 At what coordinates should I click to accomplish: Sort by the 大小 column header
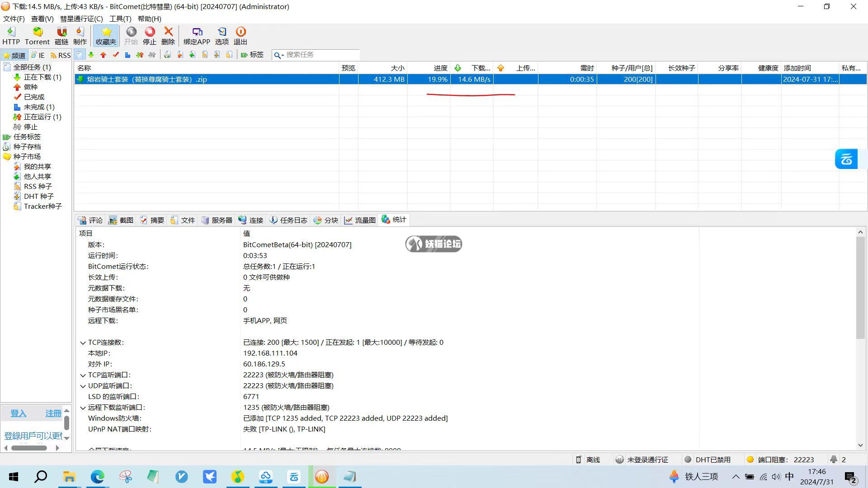pos(382,68)
